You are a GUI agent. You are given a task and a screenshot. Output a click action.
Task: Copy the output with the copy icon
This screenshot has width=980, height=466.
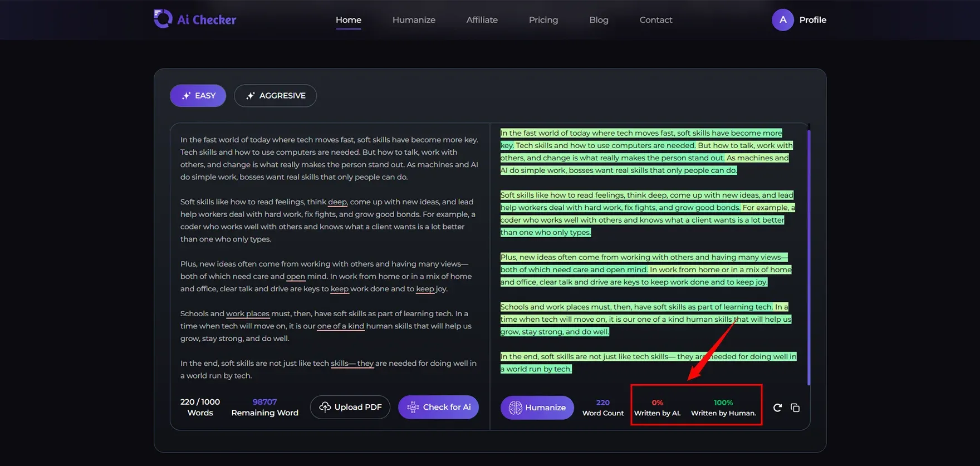[795, 408]
